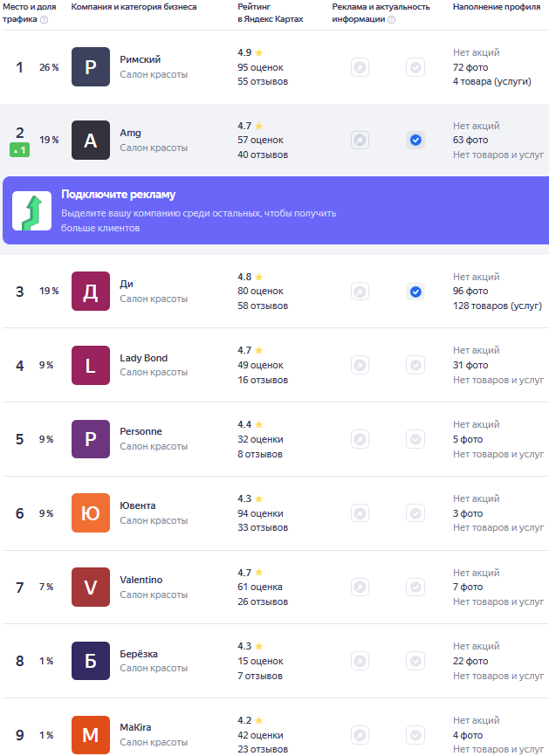
Task: Click the advertising icon in the Amg row
Action: (x=360, y=141)
